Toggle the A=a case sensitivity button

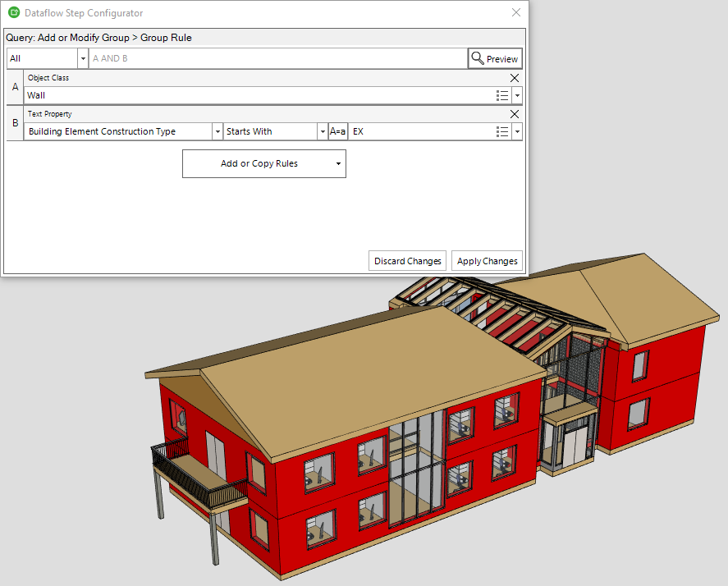pyautogui.click(x=338, y=131)
